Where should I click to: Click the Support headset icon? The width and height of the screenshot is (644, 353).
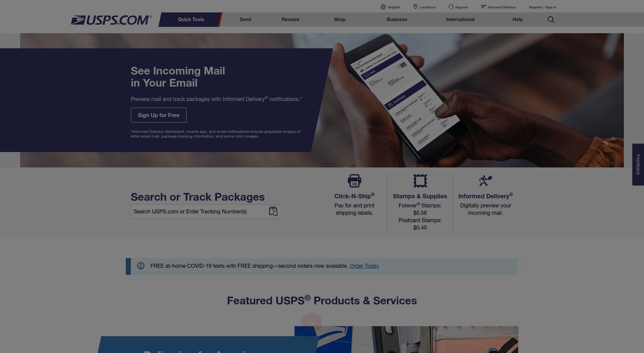pos(451,7)
